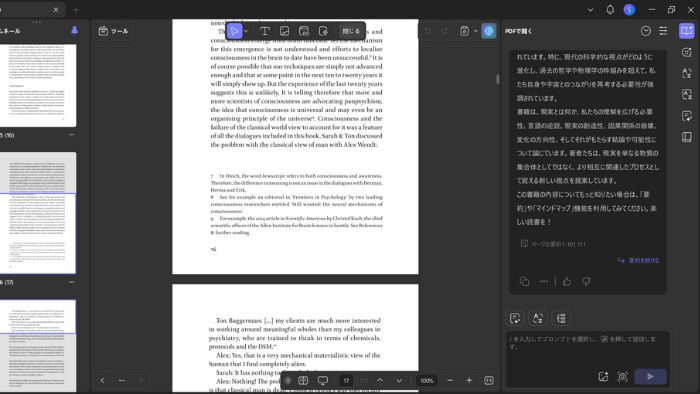The image size is (700, 394).
Task: Open the user account avatar S
Action: tap(629, 9)
